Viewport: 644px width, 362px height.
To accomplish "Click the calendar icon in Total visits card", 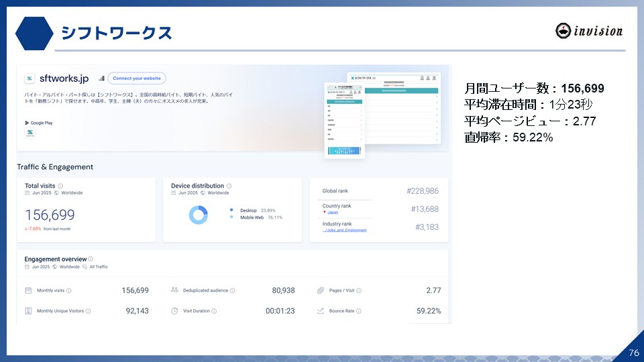I will (x=27, y=193).
